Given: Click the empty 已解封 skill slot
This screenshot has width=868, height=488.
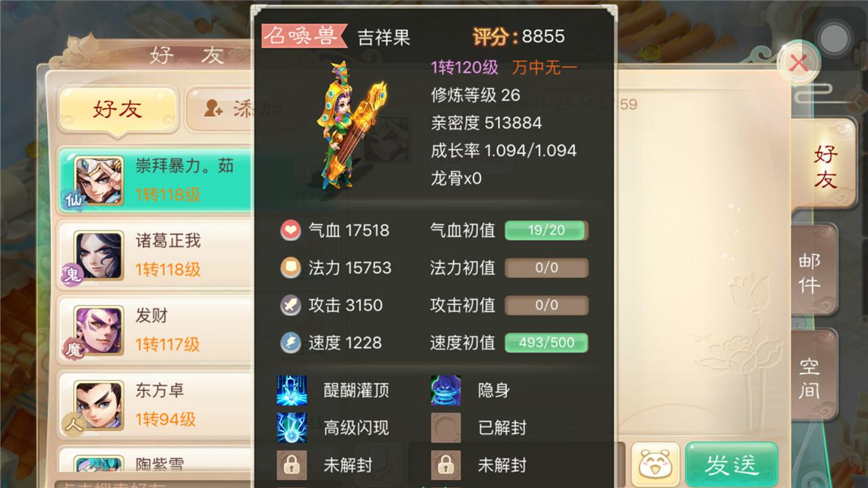Looking at the screenshot, I should [x=446, y=428].
